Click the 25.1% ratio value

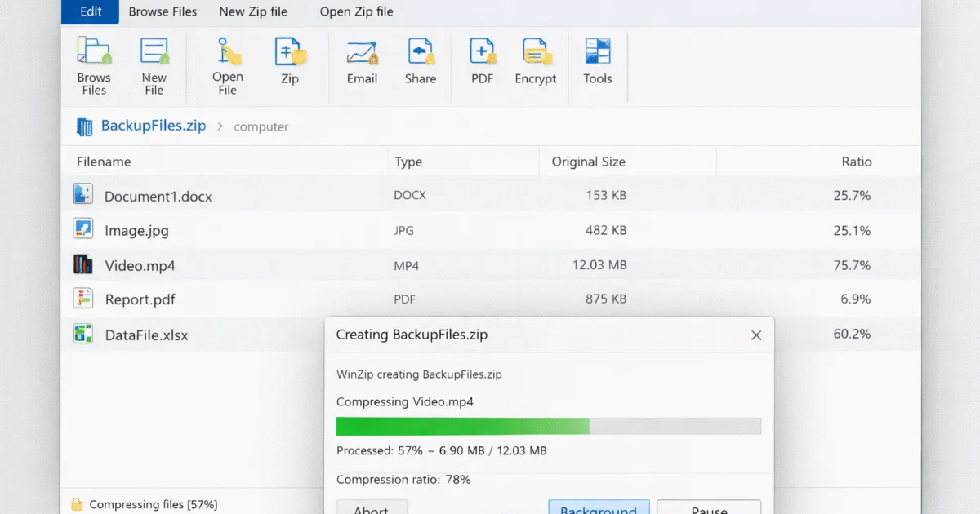pos(852,231)
